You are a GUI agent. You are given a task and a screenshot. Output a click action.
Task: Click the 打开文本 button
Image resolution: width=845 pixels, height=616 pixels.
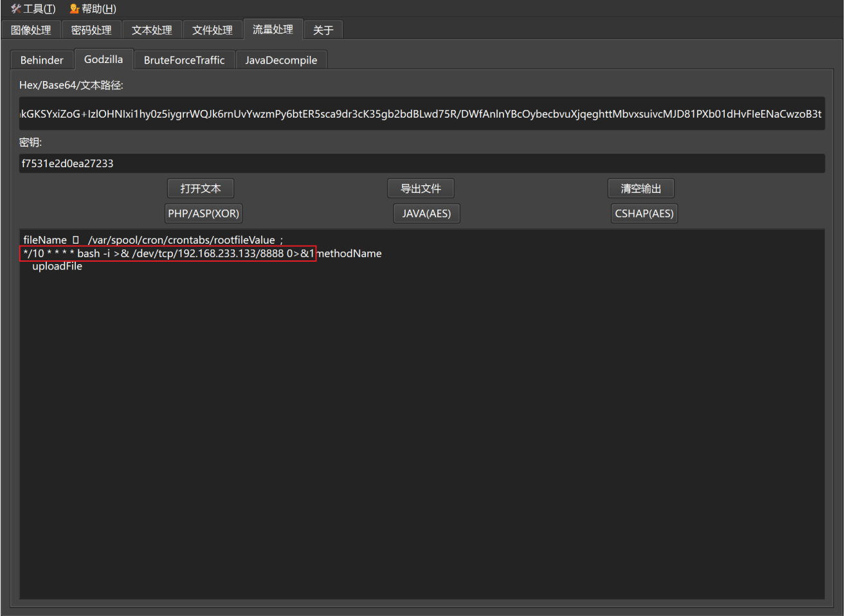click(201, 188)
